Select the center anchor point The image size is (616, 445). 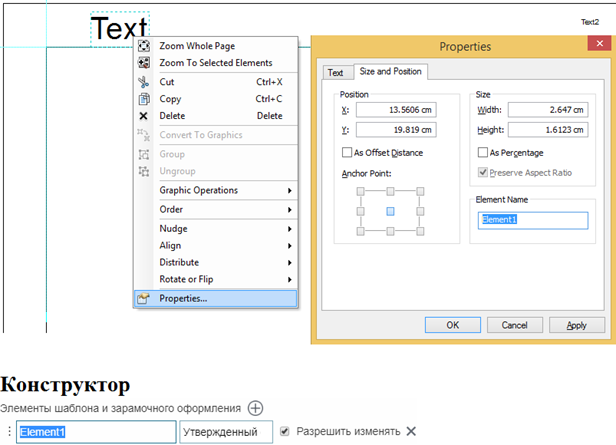pos(390,211)
